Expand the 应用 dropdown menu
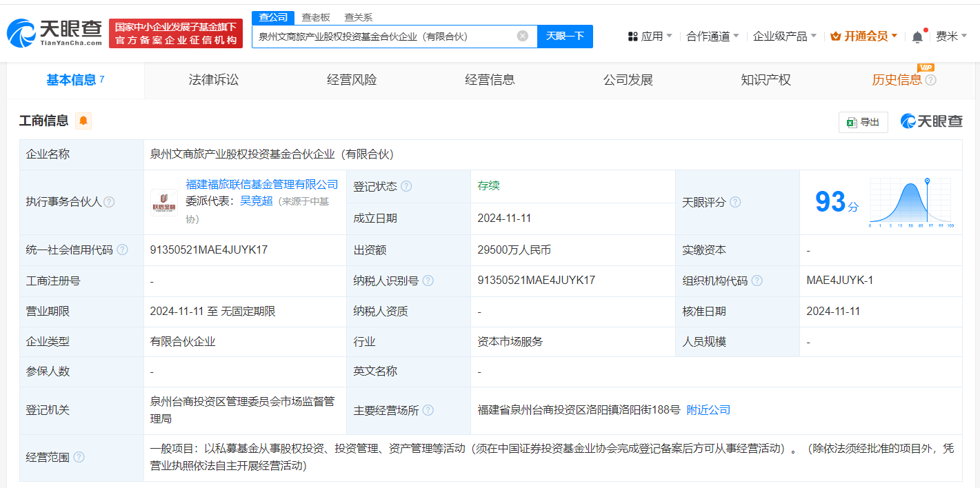 point(650,36)
